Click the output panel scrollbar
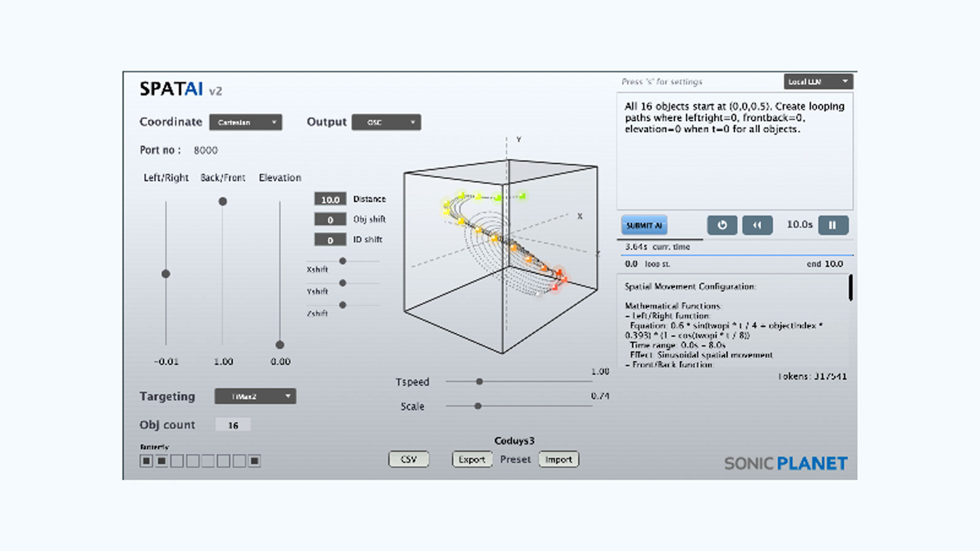This screenshot has height=551, width=980. click(850, 288)
